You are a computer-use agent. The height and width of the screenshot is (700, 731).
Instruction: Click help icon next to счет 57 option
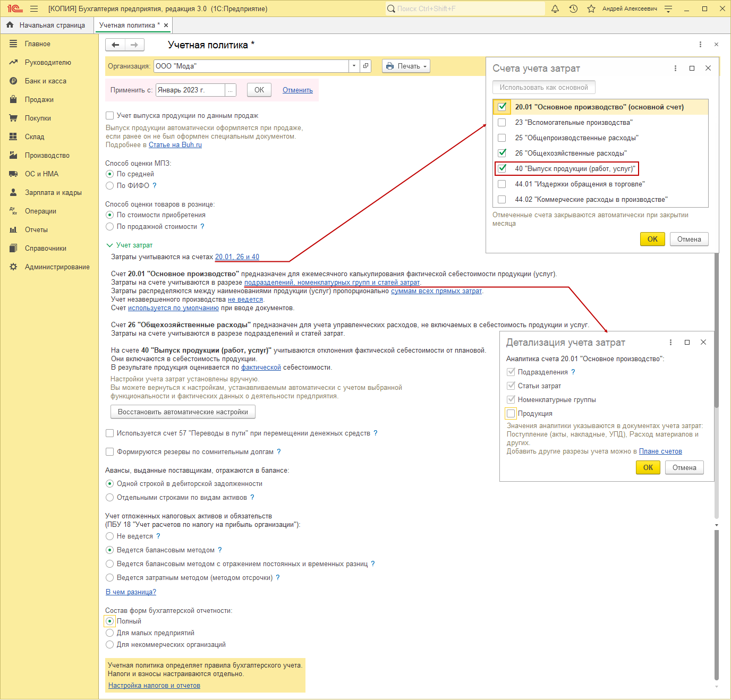click(x=376, y=433)
